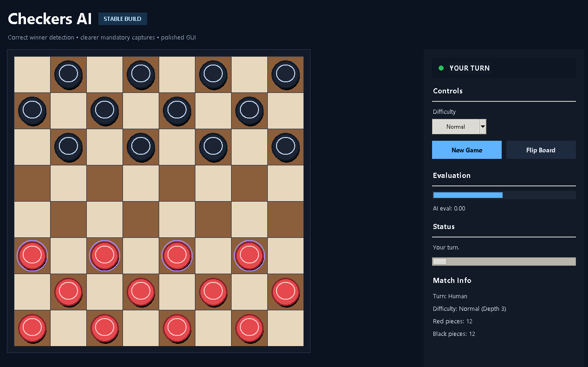This screenshot has width=588, height=367.
Task: Select black piece in third row, eighth column
Action: click(286, 147)
